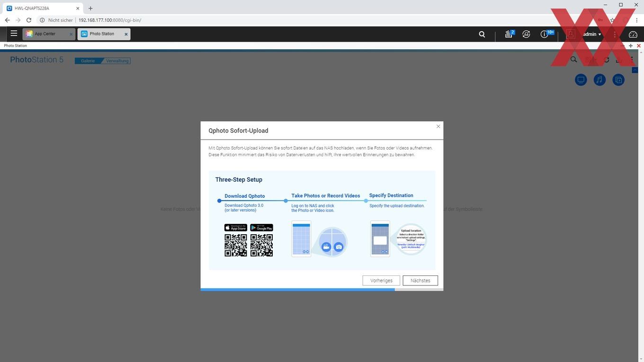This screenshot has height=362, width=644.
Task: Click the Specify Destination step heading
Action: 391,195
